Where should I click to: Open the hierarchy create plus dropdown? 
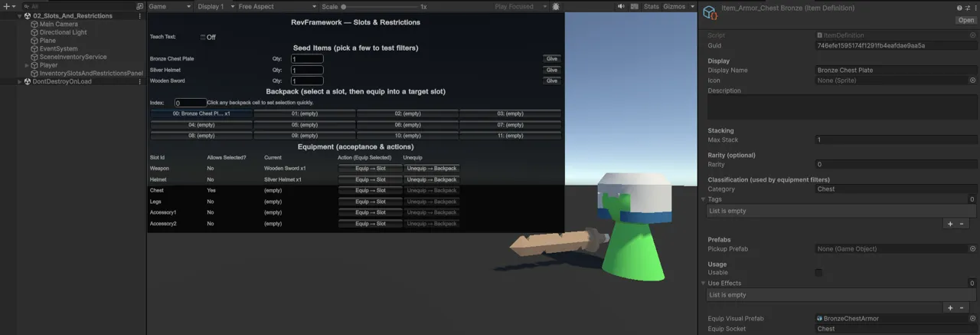(9, 6)
